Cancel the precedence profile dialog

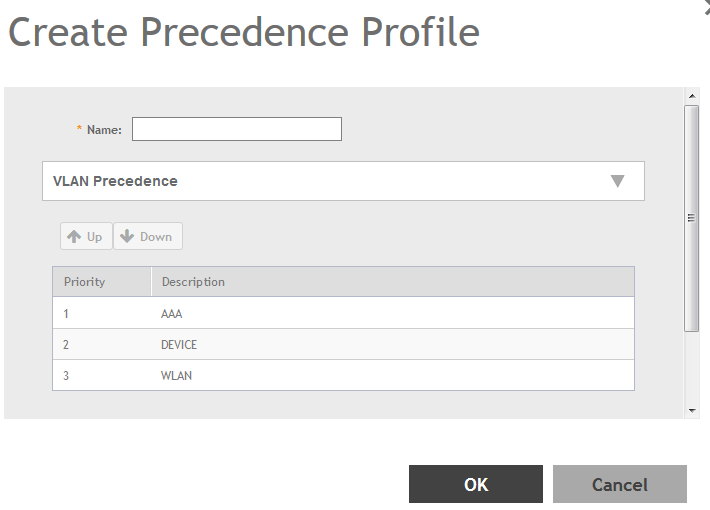click(x=619, y=484)
